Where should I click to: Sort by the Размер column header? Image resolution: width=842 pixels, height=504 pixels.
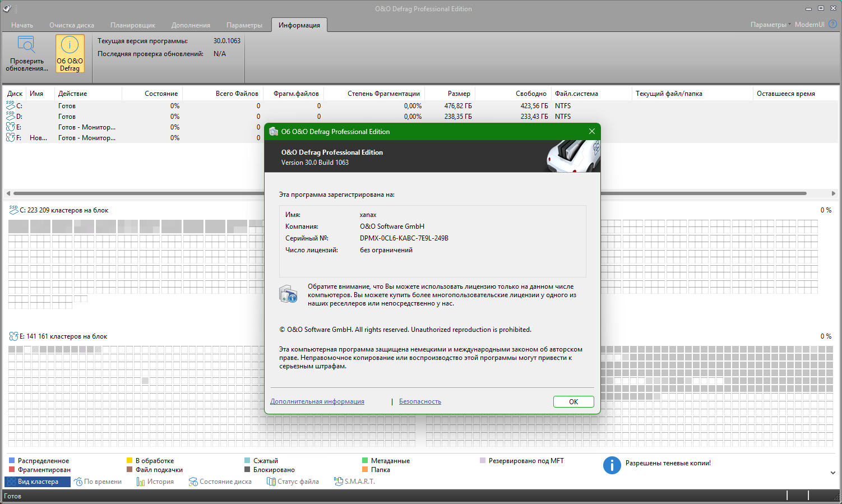click(450, 94)
